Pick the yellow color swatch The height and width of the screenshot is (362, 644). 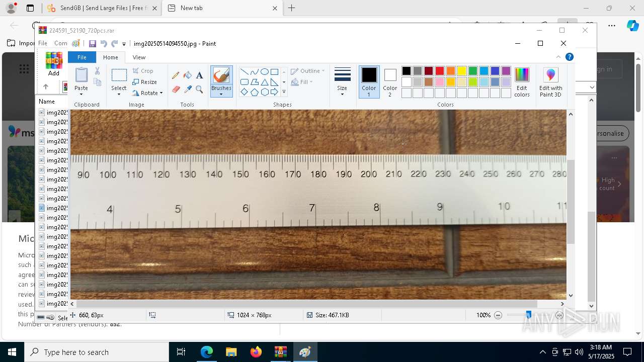pos(462,71)
